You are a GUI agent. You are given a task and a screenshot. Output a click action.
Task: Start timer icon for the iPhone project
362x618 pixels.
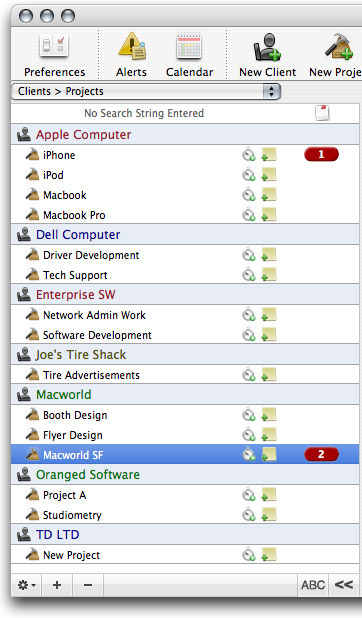(x=248, y=154)
